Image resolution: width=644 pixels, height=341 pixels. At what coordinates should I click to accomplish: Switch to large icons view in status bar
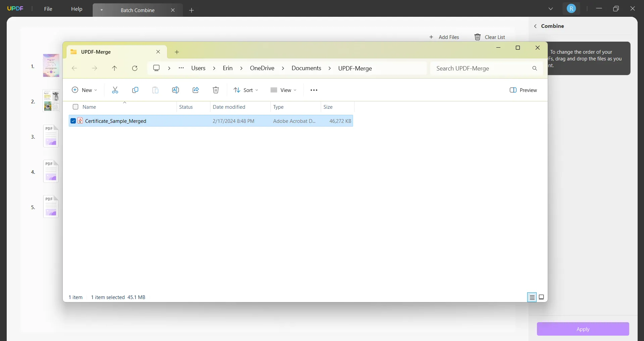(541, 297)
